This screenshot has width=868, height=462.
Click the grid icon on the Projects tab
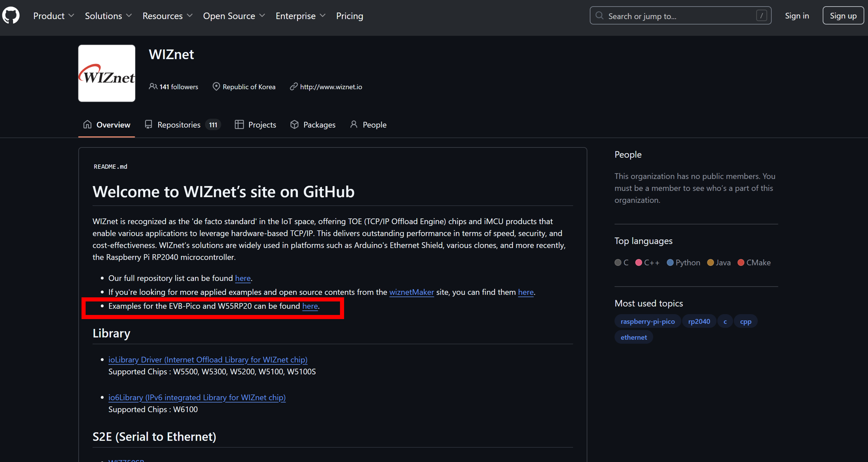click(239, 124)
